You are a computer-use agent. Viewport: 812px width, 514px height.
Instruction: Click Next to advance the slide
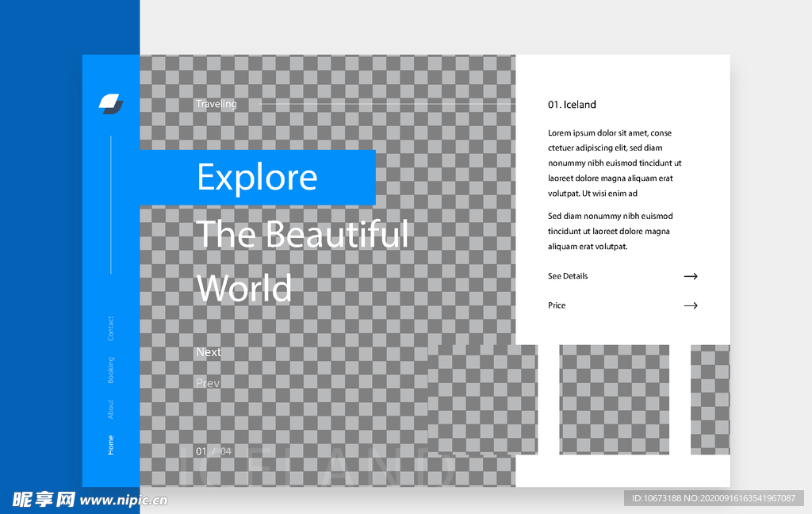pyautogui.click(x=209, y=352)
